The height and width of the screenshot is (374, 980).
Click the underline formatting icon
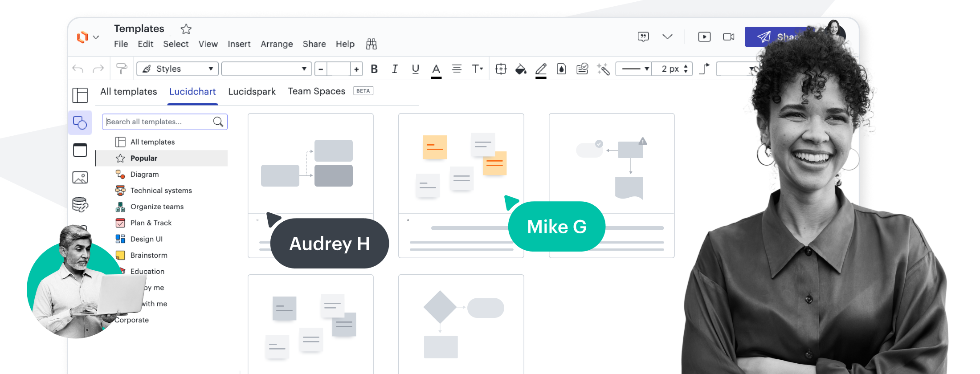pyautogui.click(x=415, y=69)
